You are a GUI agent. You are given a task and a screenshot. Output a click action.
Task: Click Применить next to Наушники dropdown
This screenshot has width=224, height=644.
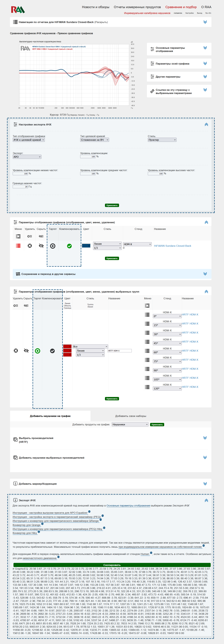[157, 424]
